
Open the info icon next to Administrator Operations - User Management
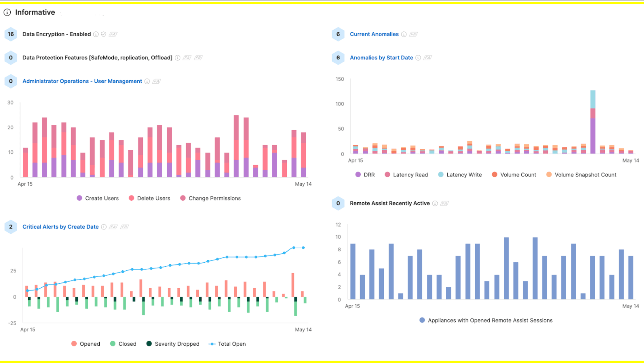tap(147, 81)
